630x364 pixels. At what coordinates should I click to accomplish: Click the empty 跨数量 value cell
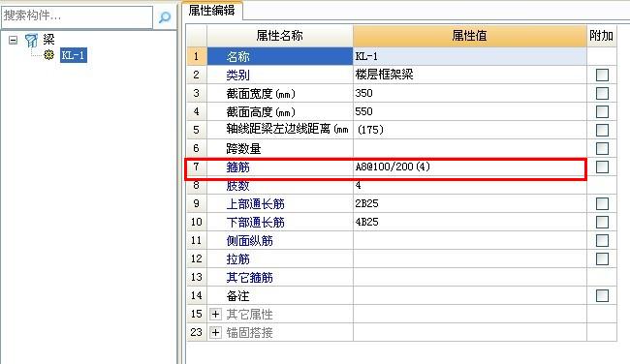470,148
